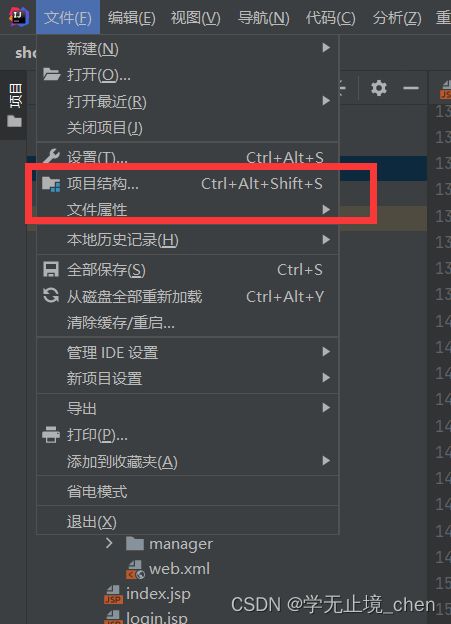Expand the manager folder in project tree
Viewport: 451px width, 624px height.
[109, 543]
